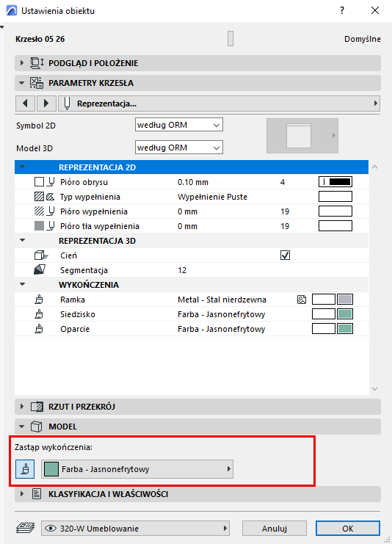Click the previous page arrow button
The height and width of the screenshot is (544, 392).
tap(25, 104)
